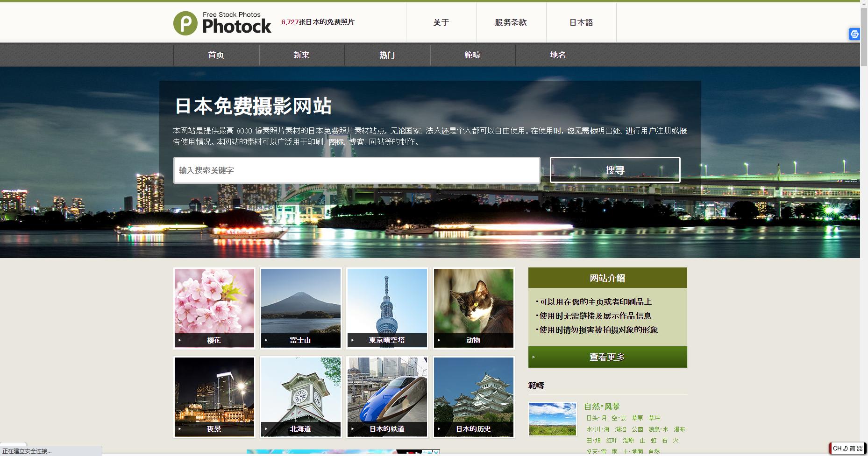Open the 範畴 navigation menu
This screenshot has height=456, width=868.
[473, 55]
